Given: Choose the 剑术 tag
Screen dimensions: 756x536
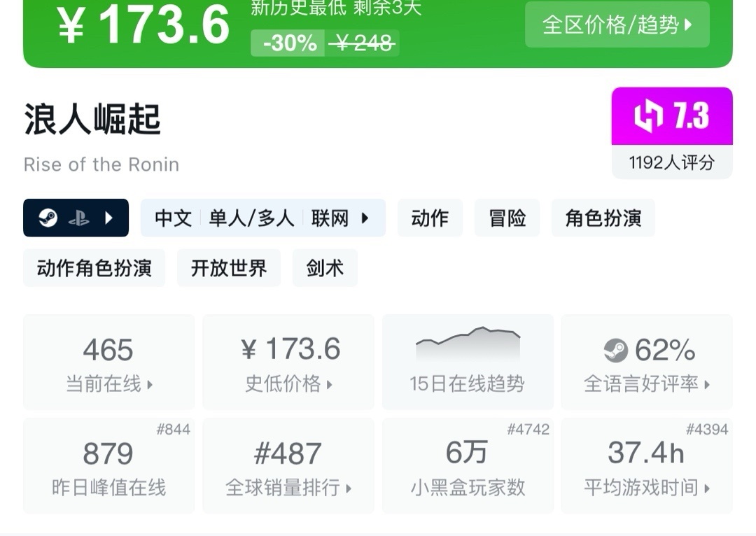Looking at the screenshot, I should point(325,268).
